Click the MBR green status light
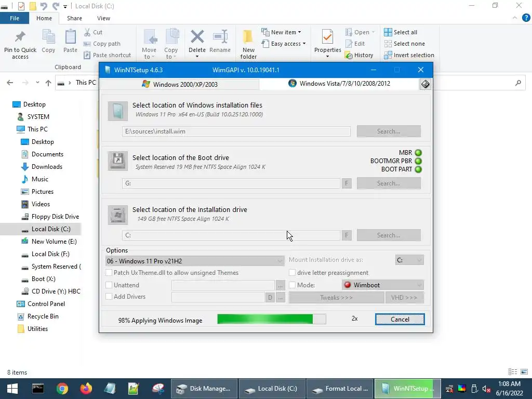The width and height of the screenshot is (532, 399). pos(418,153)
